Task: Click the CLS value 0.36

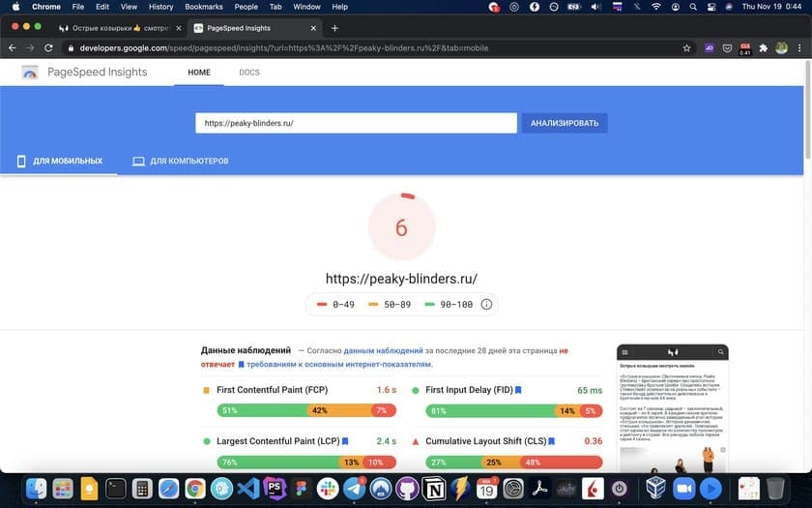Action: pos(593,441)
